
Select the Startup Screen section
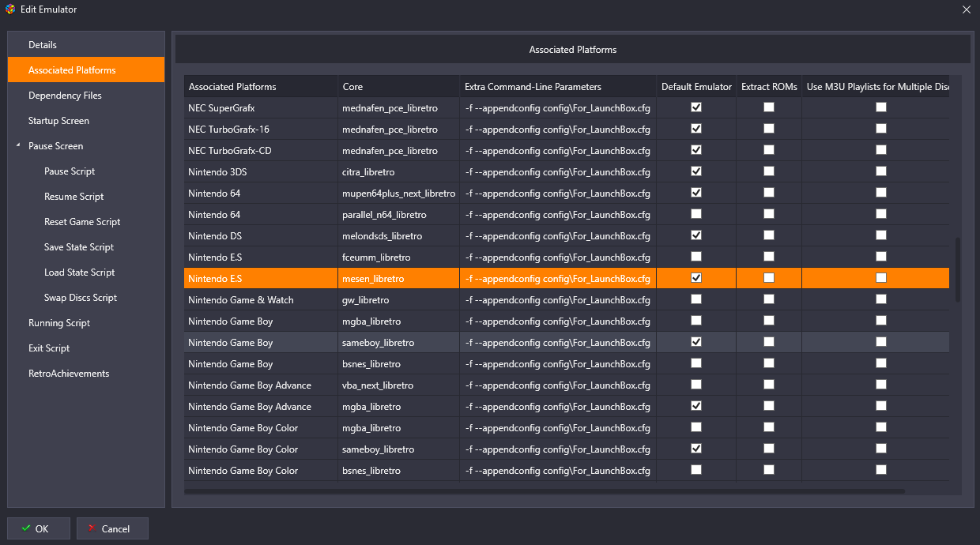point(58,121)
